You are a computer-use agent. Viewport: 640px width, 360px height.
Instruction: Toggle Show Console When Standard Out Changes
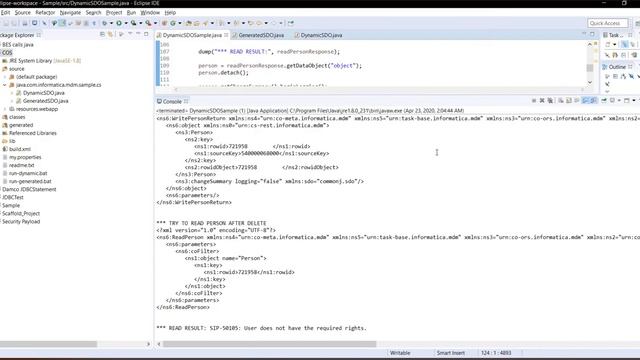pyautogui.click(x=585, y=100)
